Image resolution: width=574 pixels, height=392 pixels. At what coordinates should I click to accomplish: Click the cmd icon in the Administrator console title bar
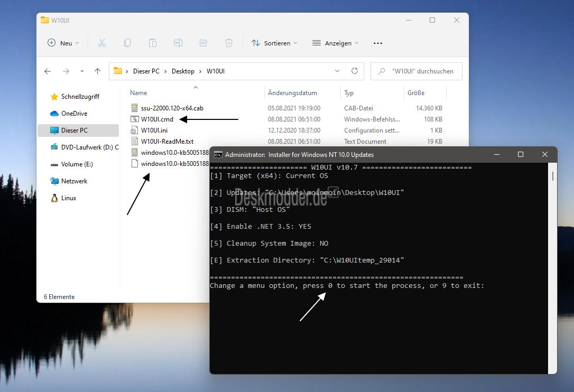pos(218,155)
